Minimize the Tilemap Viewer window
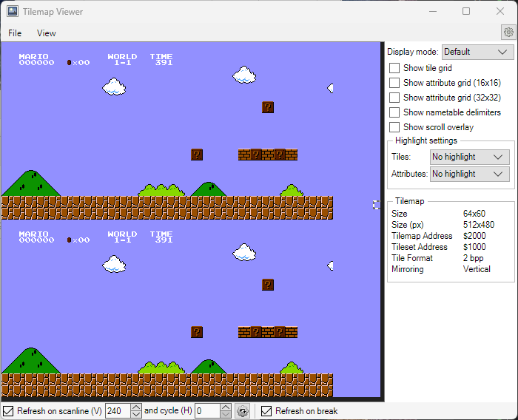Viewport: 518px width, 420px height. pyautogui.click(x=433, y=11)
